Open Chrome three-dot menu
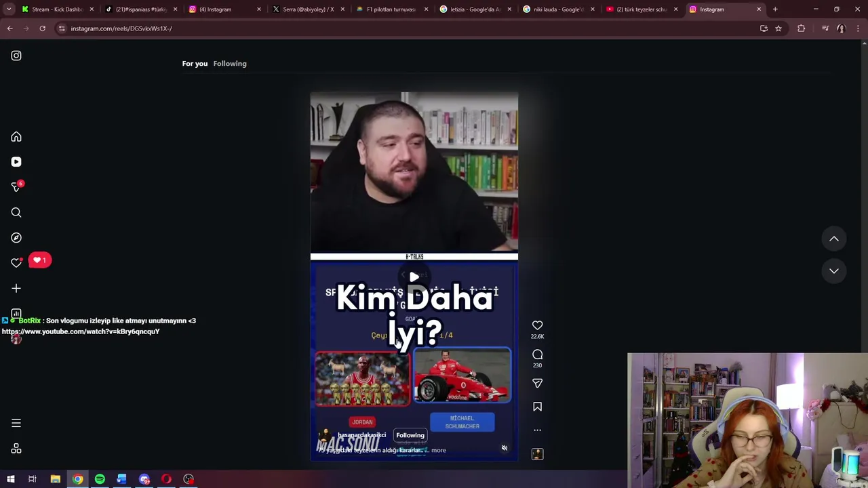 858,28
